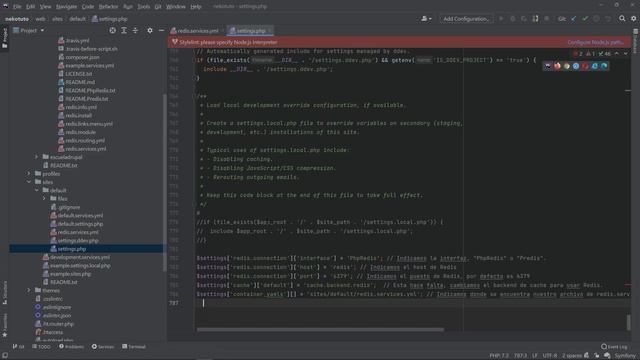Toggle the Project side tool window tab

click(x=4, y=39)
